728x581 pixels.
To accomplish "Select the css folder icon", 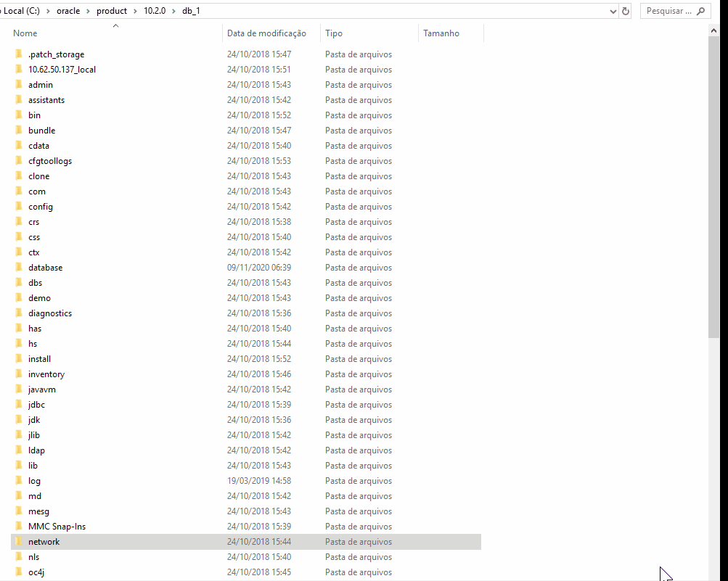I will [19, 237].
